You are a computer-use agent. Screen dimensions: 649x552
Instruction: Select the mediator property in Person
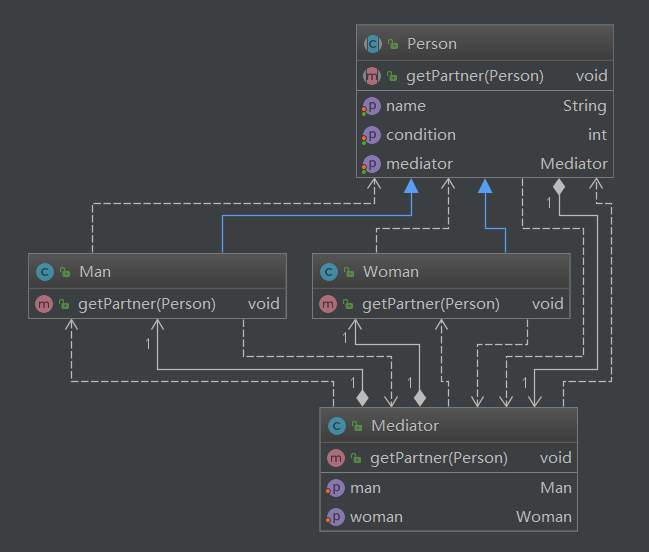419,164
